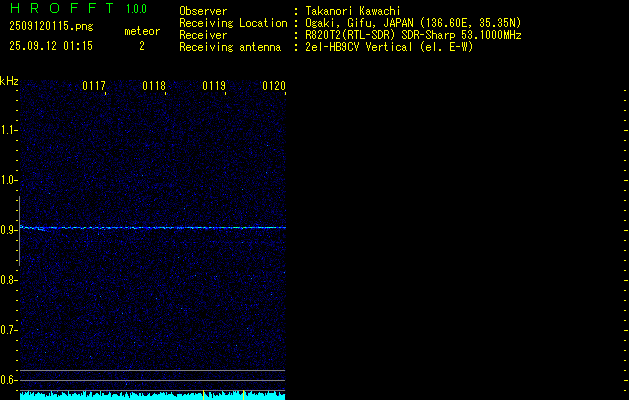Click the 1.1 kHz axis label
The height and width of the screenshot is (400, 629).
(x=8, y=130)
